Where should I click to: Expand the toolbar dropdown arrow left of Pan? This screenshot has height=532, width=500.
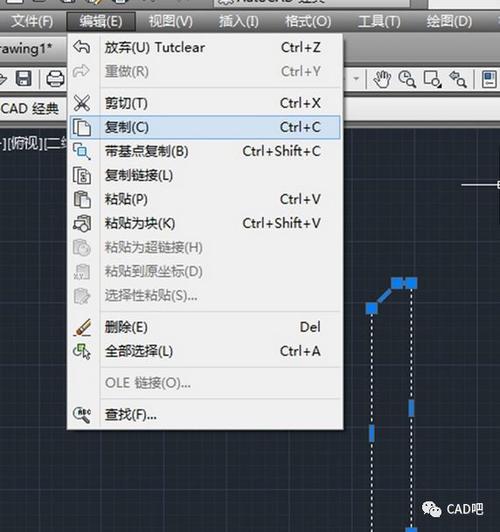point(356,79)
